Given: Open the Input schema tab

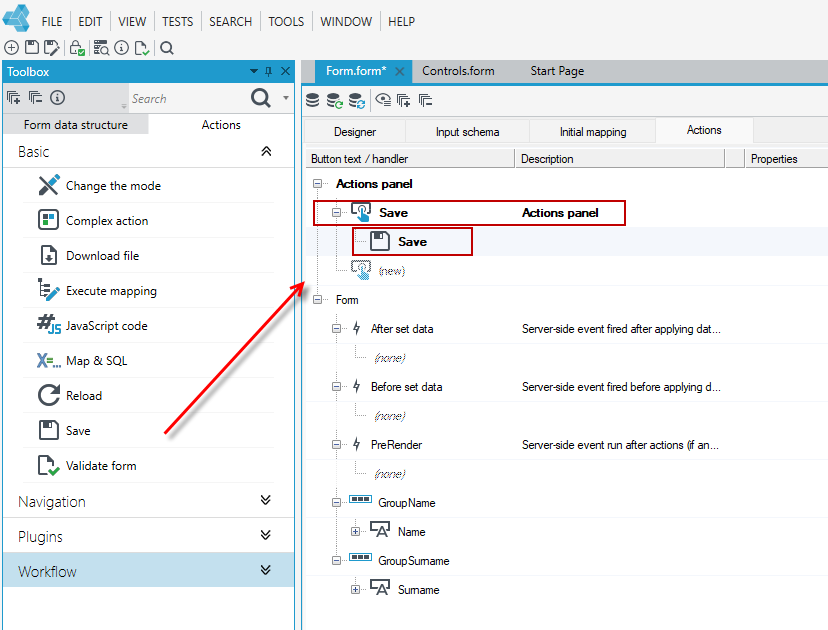Looking at the screenshot, I should tap(467, 131).
